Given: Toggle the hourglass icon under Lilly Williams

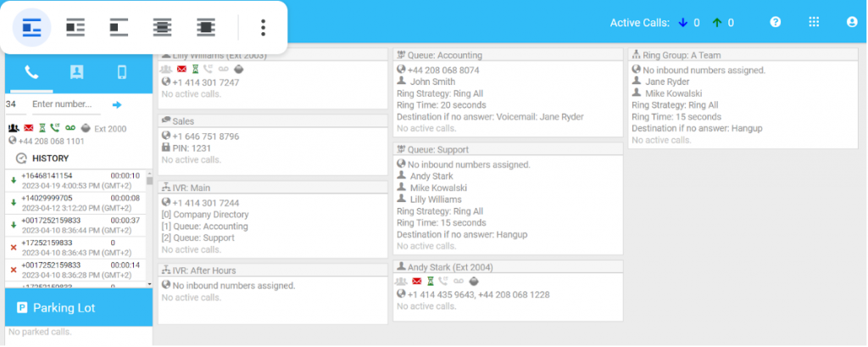Looking at the screenshot, I should coord(196,70).
